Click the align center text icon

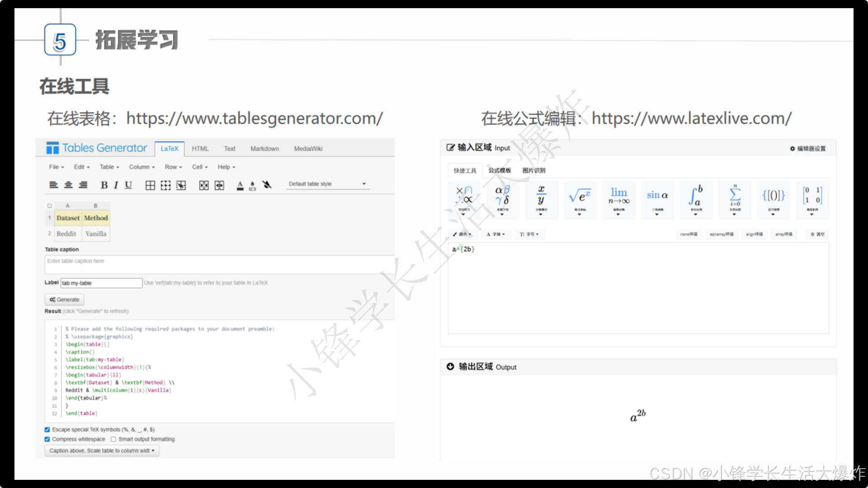coord(68,185)
